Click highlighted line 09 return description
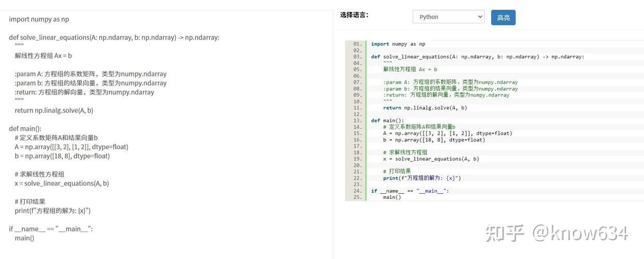This screenshot has width=644, height=259. point(446,95)
